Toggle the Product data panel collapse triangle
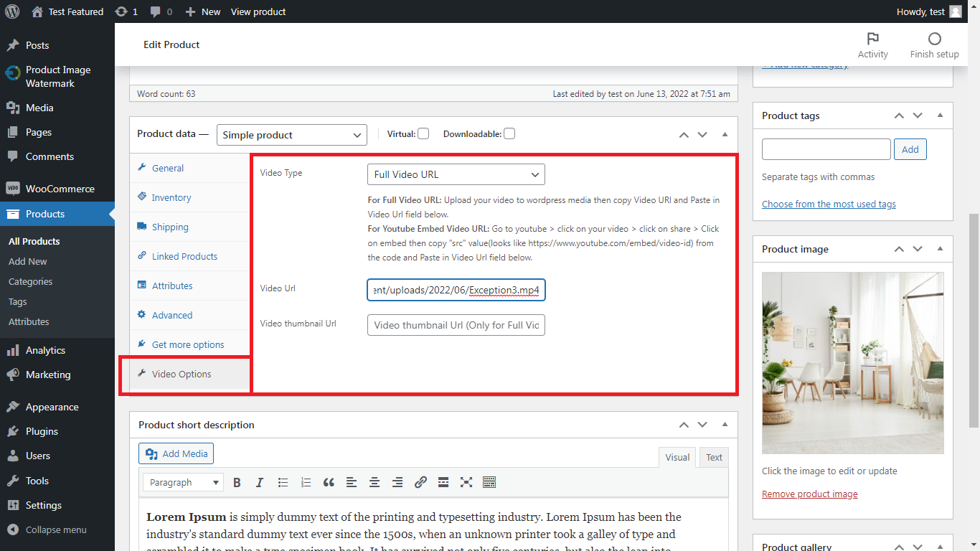The image size is (980, 551). pyautogui.click(x=725, y=134)
